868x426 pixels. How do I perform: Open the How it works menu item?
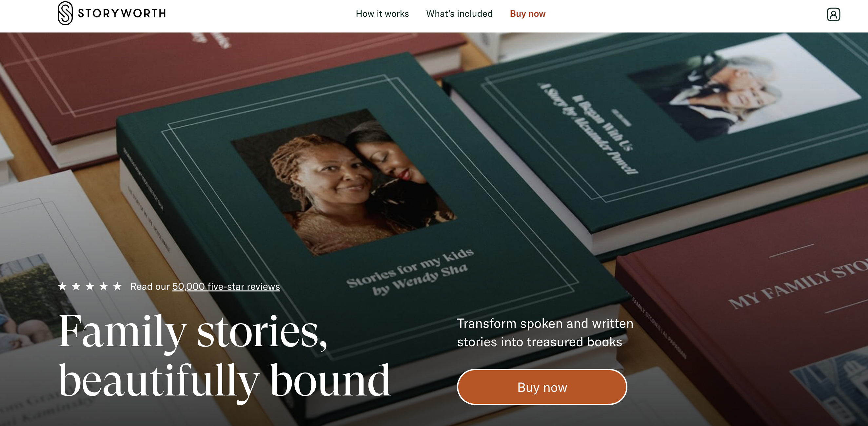[382, 14]
